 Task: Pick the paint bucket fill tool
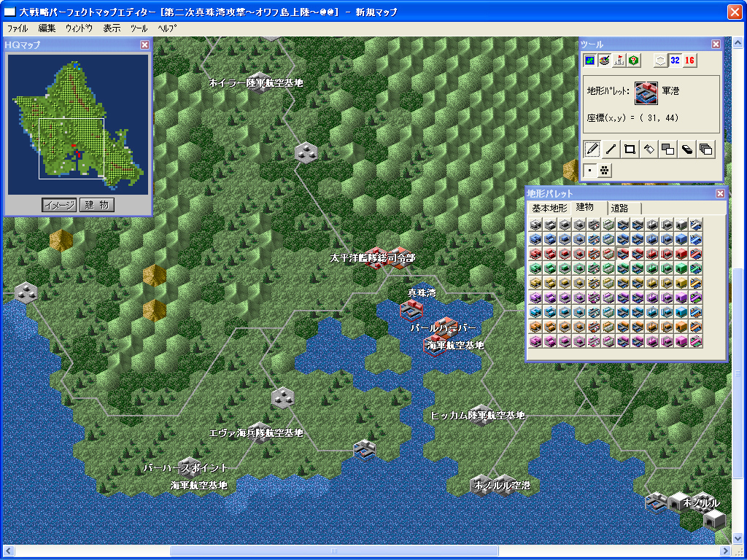click(x=649, y=149)
